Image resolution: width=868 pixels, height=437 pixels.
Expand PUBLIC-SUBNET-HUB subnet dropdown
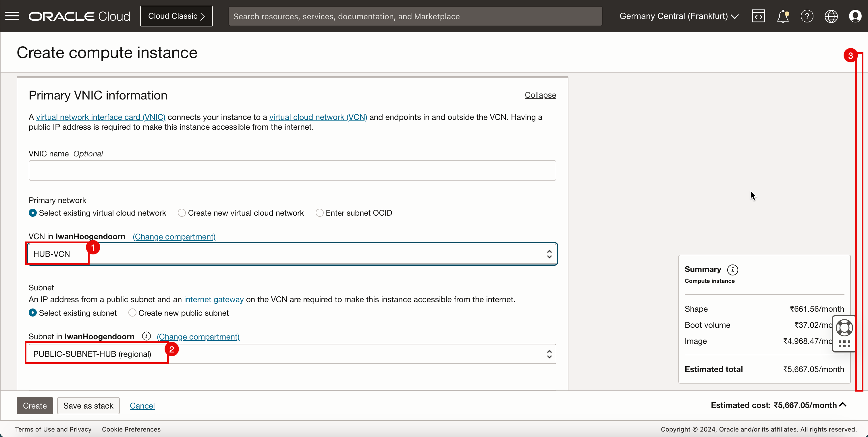[x=549, y=354]
